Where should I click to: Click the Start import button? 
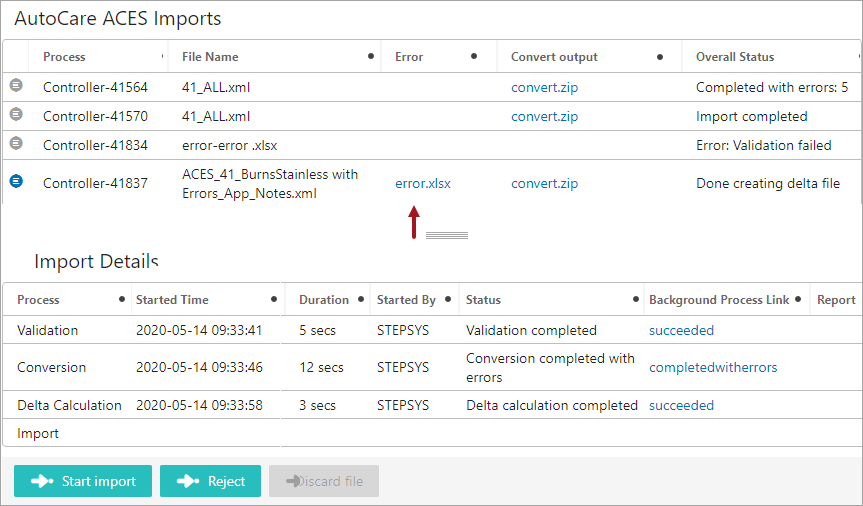pos(83,481)
